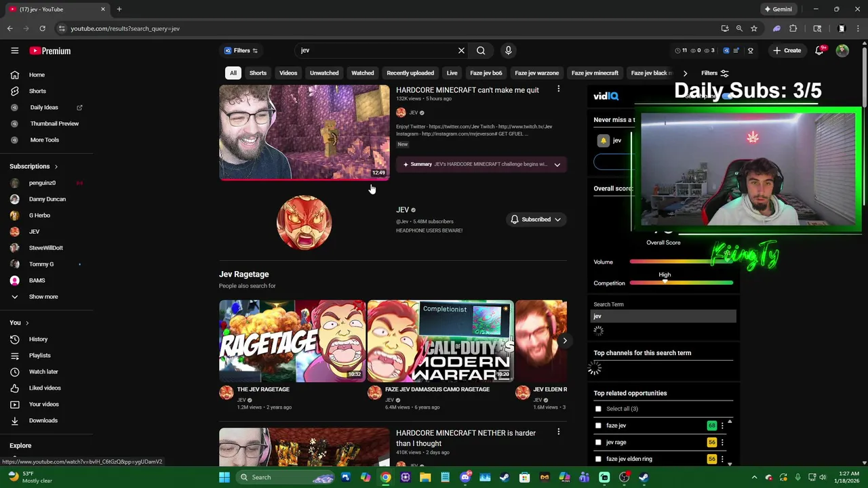This screenshot has height=488, width=868.
Task: Tick the Select all (3) checkbox
Action: pyautogui.click(x=598, y=409)
